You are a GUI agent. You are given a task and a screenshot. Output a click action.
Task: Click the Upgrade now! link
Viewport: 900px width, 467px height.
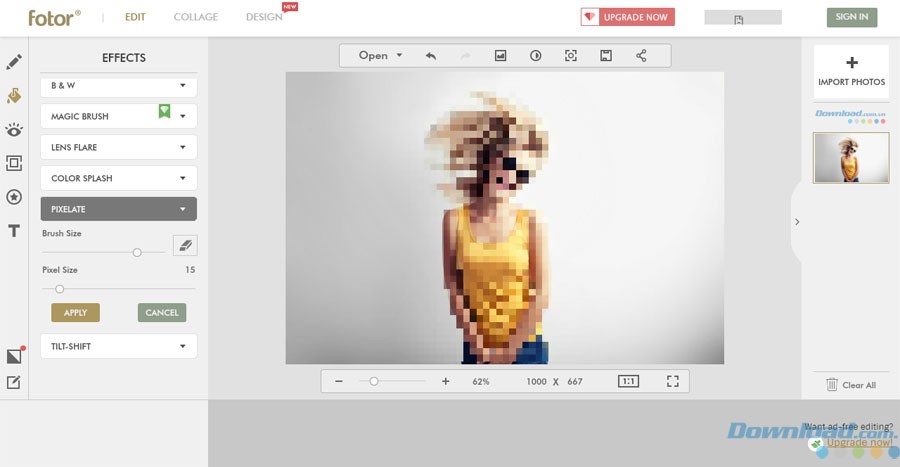click(x=859, y=442)
